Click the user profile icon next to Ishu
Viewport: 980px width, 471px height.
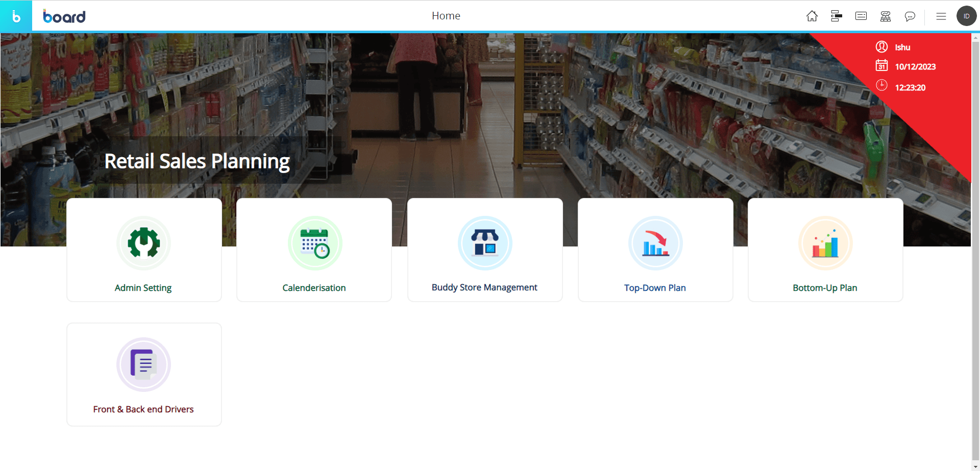[x=882, y=46]
